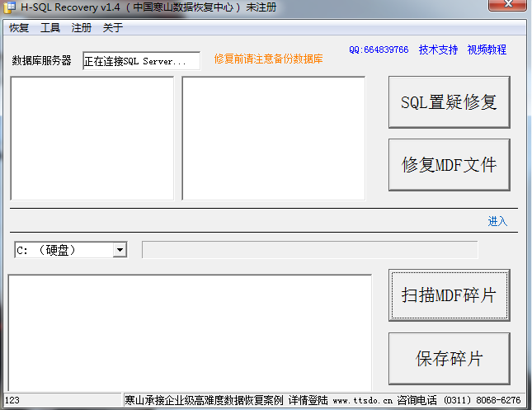Close the H-SQL Recovery window
532x410 pixels.
[x=507, y=5]
